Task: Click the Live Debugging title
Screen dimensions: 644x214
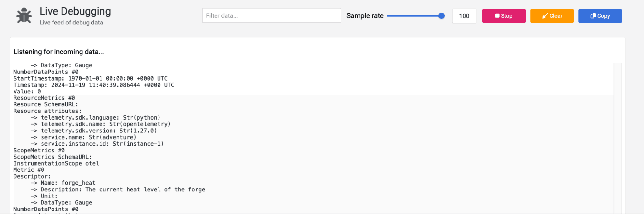Action: coord(75,11)
